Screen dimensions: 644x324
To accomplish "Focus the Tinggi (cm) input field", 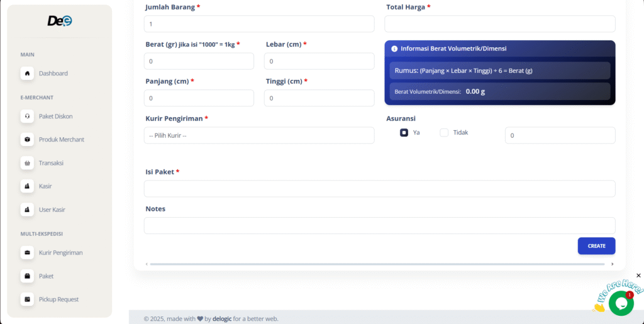I will 319,98.
